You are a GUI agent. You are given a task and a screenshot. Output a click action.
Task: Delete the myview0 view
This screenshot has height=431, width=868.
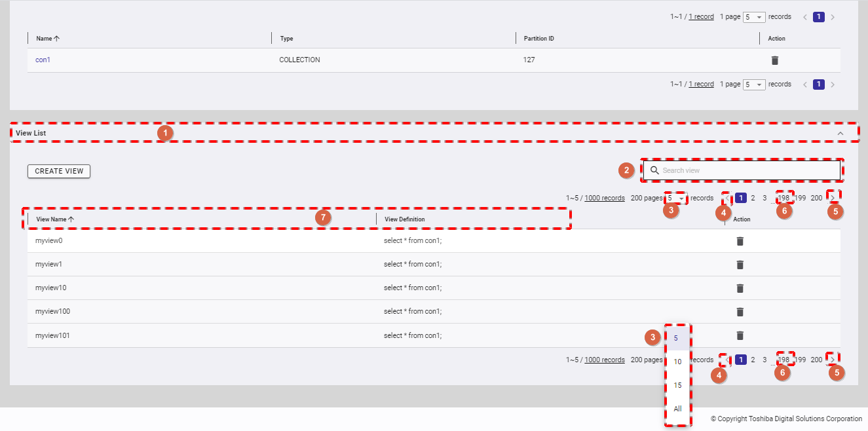coord(740,241)
